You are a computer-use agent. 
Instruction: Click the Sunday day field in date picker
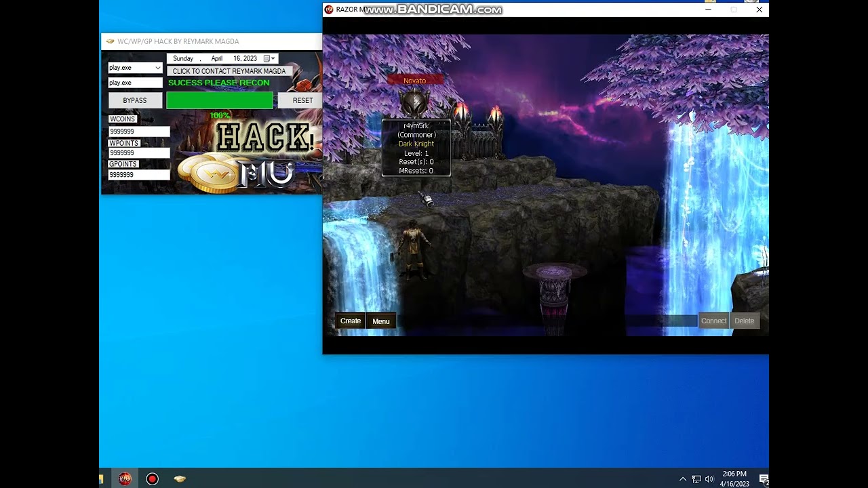pos(183,58)
